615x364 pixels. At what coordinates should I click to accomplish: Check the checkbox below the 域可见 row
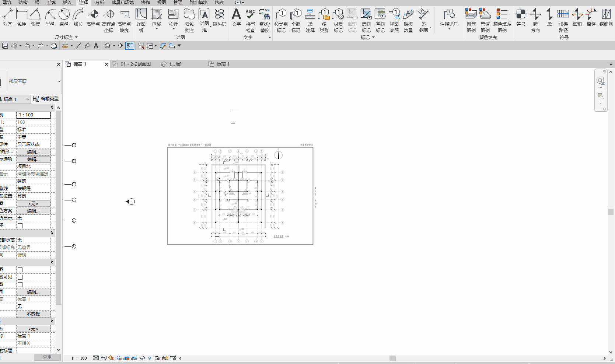(x=20, y=284)
